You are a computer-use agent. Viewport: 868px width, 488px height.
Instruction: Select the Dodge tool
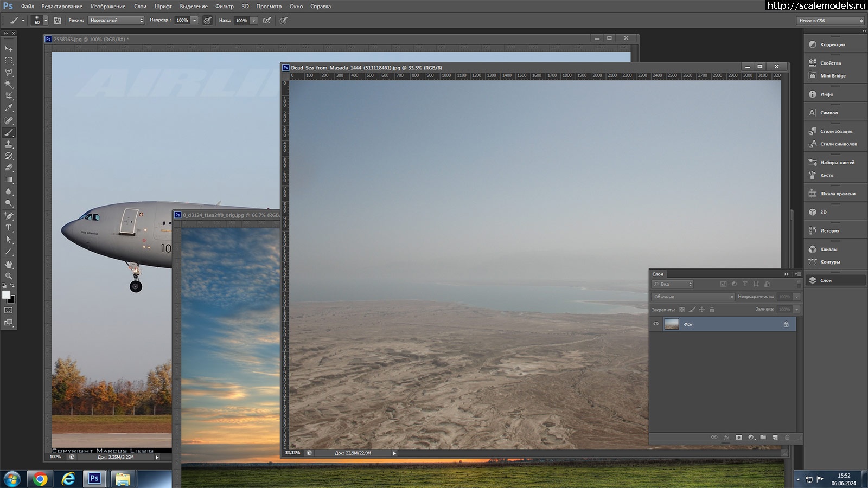pos(9,204)
